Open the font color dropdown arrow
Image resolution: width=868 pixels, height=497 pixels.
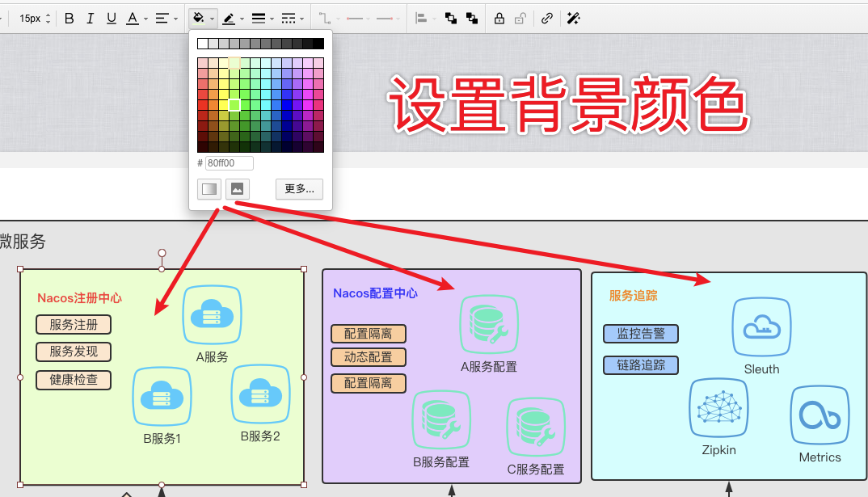pos(145,19)
